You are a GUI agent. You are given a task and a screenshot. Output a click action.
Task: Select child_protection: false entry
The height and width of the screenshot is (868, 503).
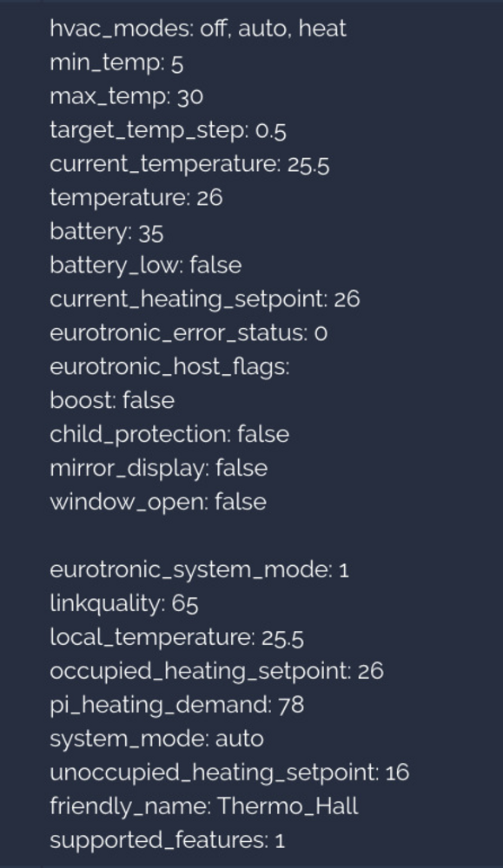click(169, 434)
